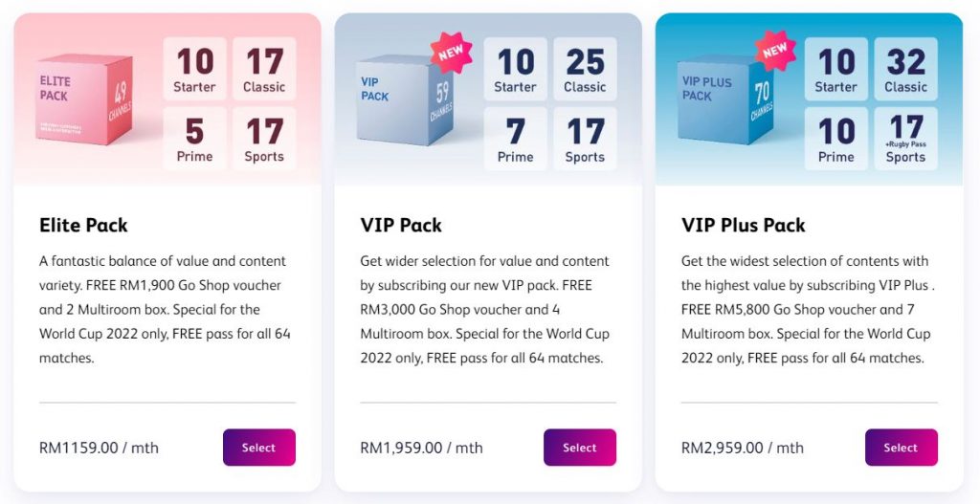Click the VIP Plus Pack 70 channels box
980x504 pixels.
pos(725,99)
